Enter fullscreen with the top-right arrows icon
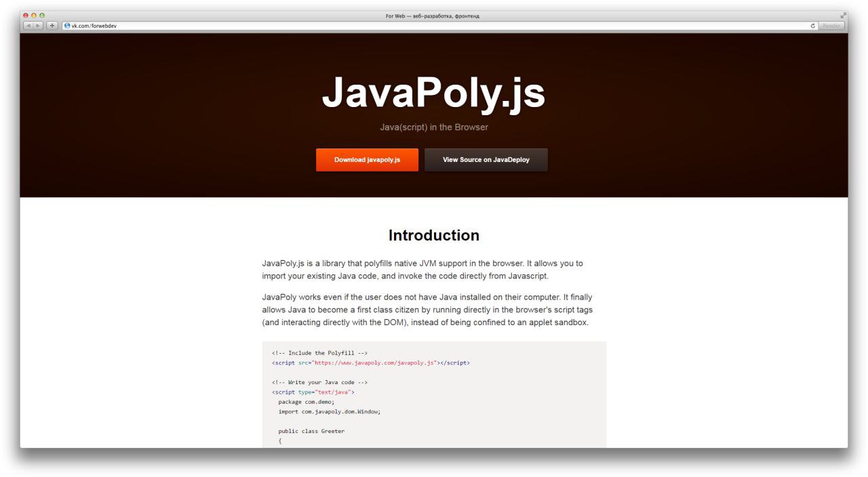 [x=844, y=16]
